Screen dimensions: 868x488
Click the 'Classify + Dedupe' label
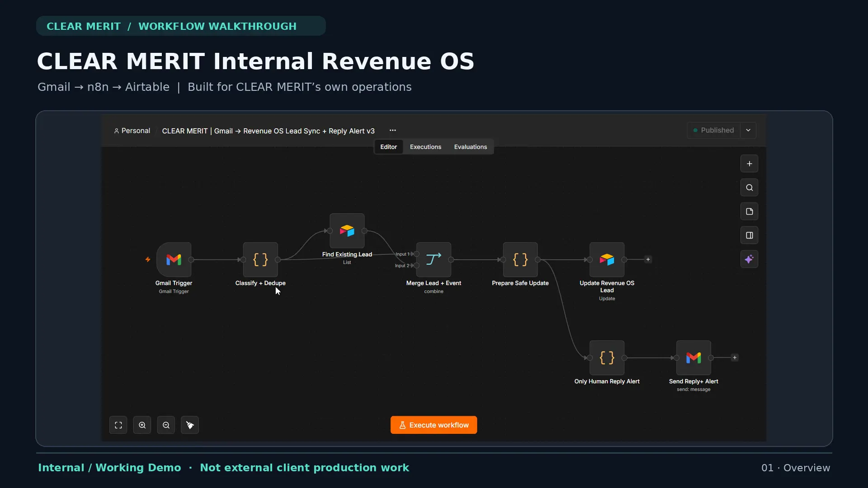[x=260, y=283]
